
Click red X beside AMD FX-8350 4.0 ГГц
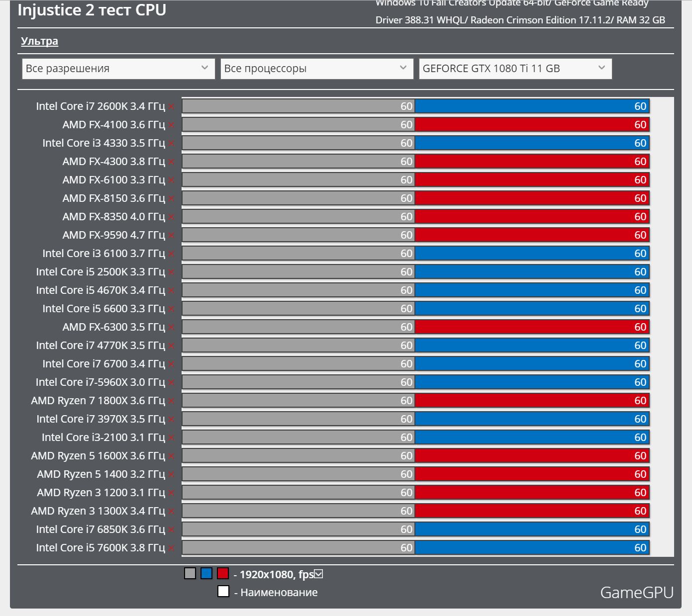point(171,217)
